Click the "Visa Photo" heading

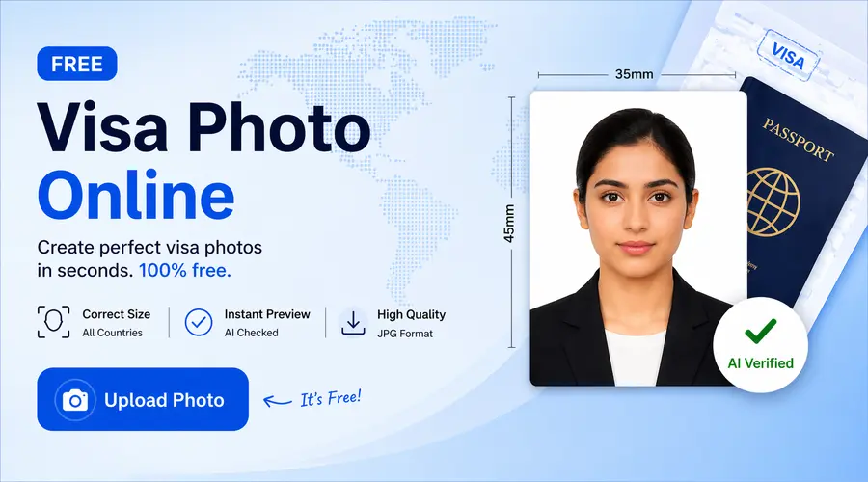point(203,127)
